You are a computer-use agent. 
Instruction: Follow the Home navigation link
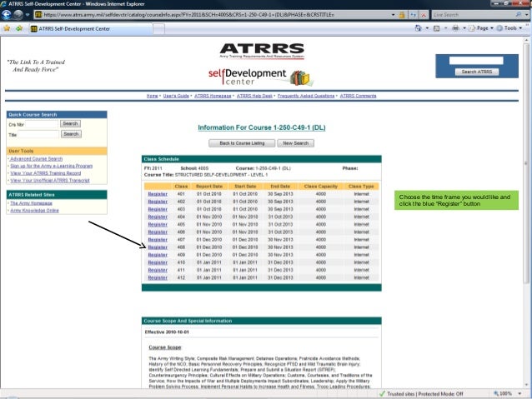[152, 96]
